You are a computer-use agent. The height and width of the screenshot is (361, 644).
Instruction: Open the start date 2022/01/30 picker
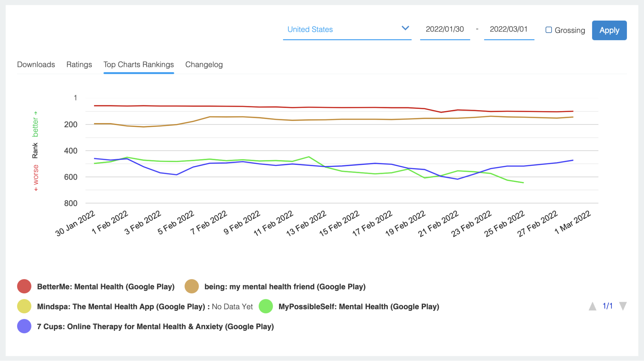[x=445, y=29]
